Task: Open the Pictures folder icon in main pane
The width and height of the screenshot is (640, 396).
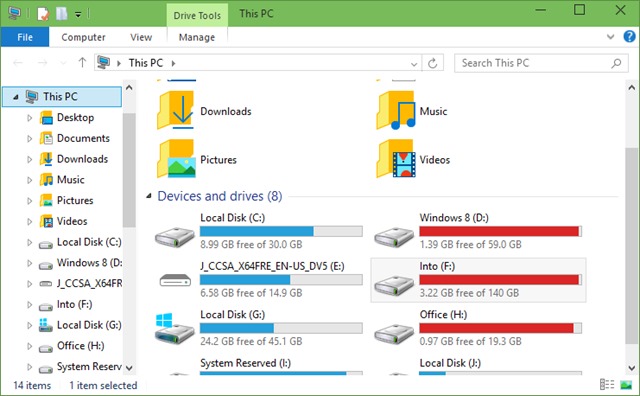Action: pos(176,159)
